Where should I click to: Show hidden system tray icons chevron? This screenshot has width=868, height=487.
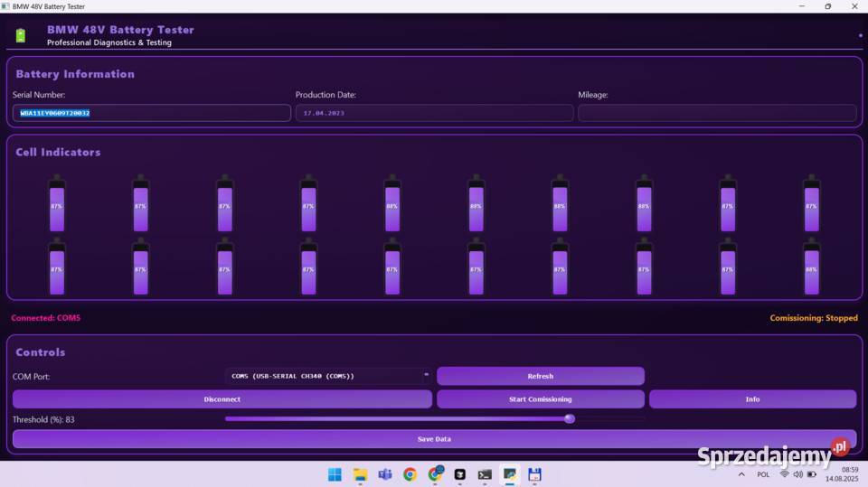(x=741, y=474)
